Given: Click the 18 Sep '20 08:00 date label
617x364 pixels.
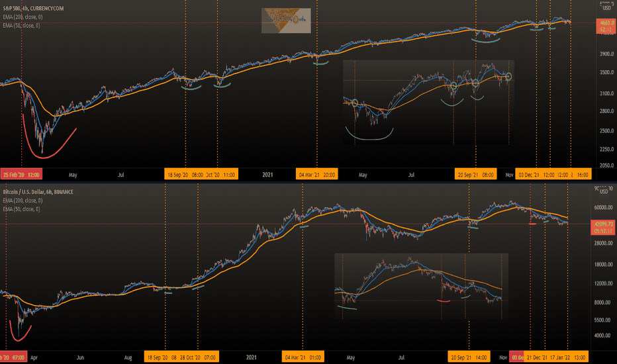Looking at the screenshot, I should tap(185, 174).
